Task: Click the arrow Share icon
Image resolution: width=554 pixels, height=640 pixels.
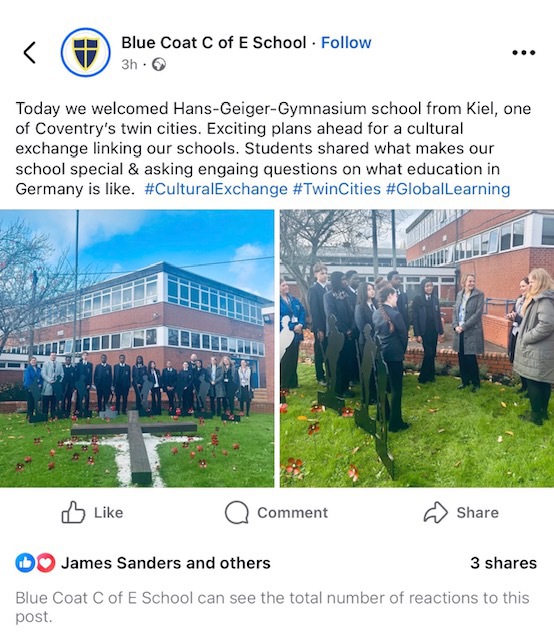Action: (436, 512)
